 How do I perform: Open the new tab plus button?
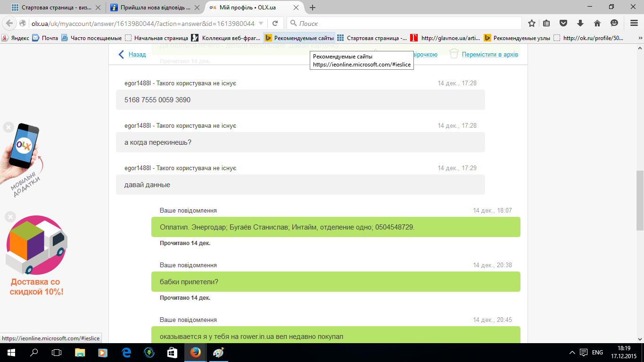[x=313, y=8]
